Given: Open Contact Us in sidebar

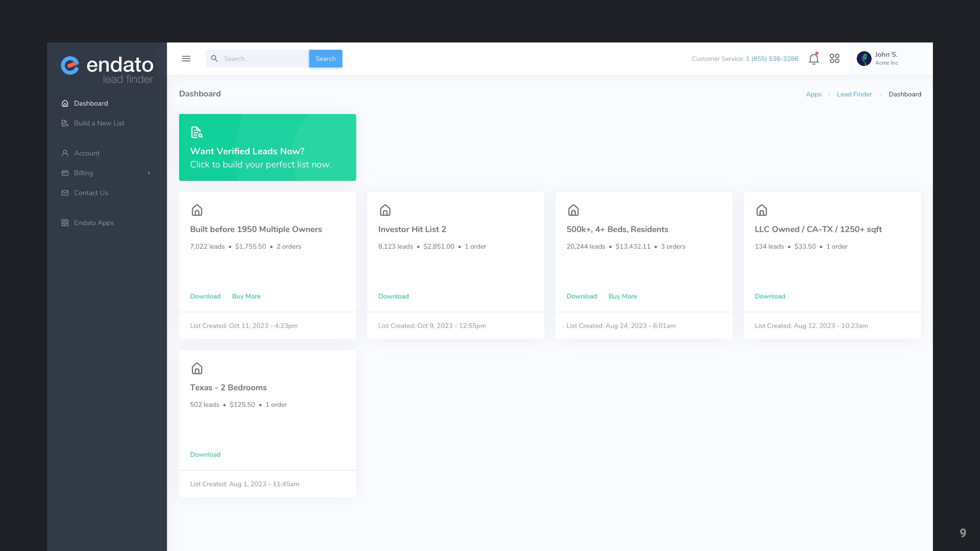Looking at the screenshot, I should [x=91, y=193].
